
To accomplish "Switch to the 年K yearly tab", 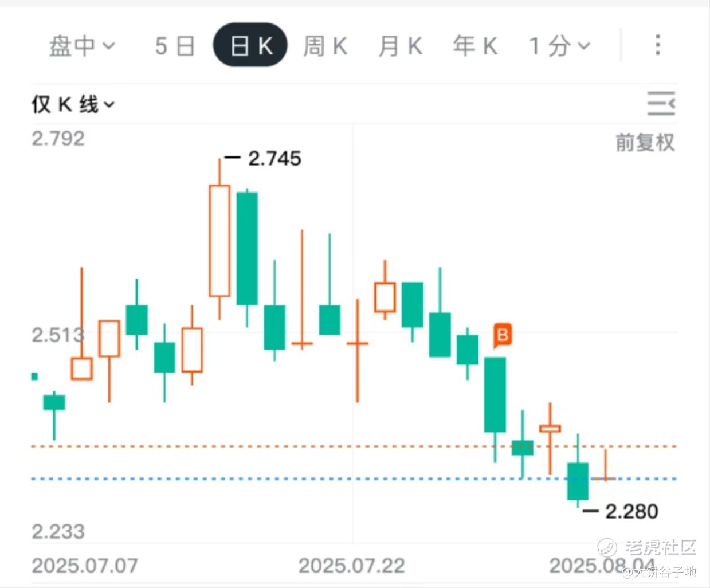I will tap(475, 46).
